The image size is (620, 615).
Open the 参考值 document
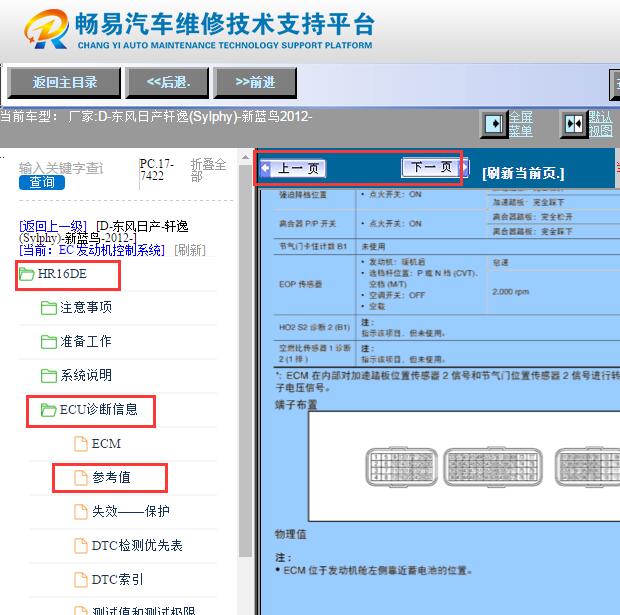[x=112, y=477]
